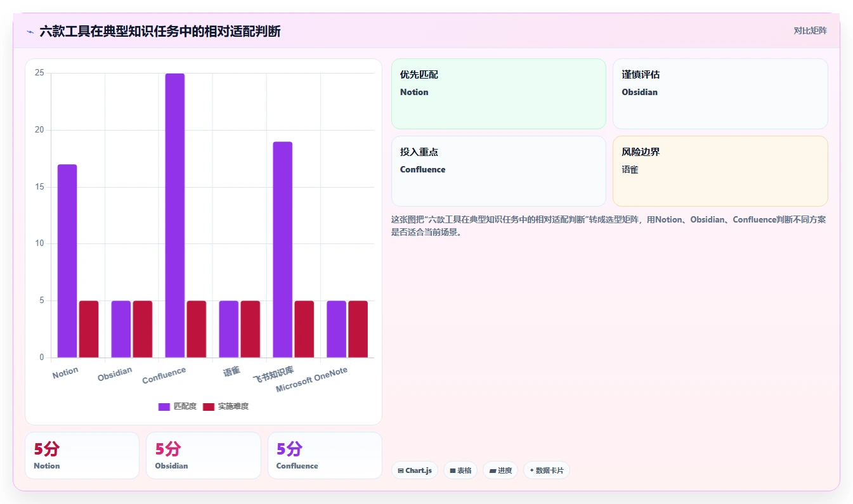
Task: Click the description paragraph starting 这张图把
Action: click(609, 226)
